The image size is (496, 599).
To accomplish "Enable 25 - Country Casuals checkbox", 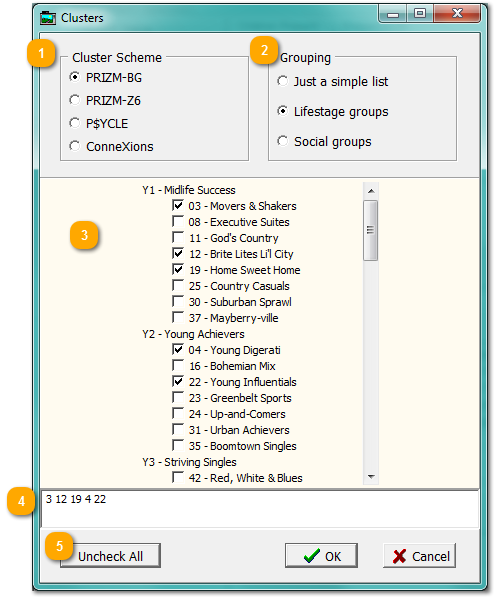I will 178,286.
